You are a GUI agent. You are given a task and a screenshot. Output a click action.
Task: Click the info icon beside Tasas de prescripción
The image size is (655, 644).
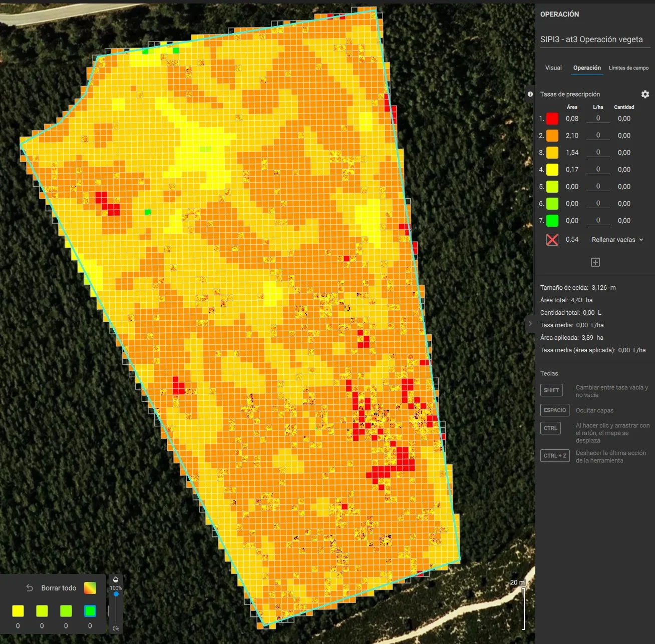pyautogui.click(x=530, y=94)
